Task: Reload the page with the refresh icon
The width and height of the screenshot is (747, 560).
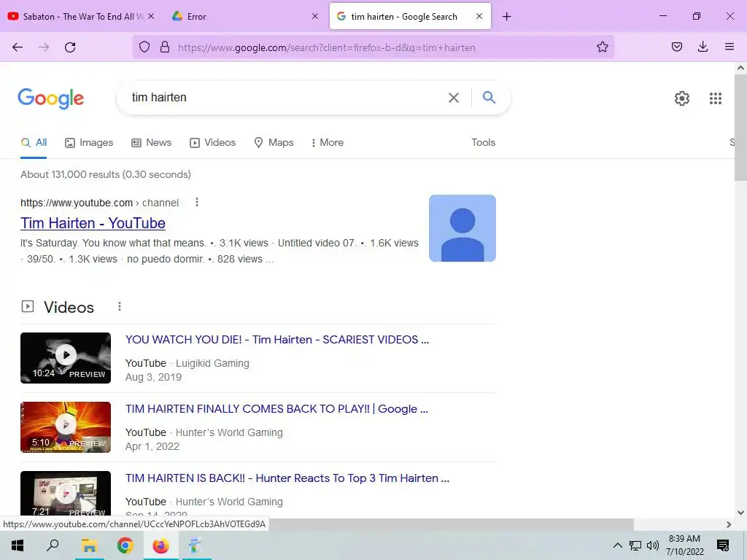Action: 70,47
